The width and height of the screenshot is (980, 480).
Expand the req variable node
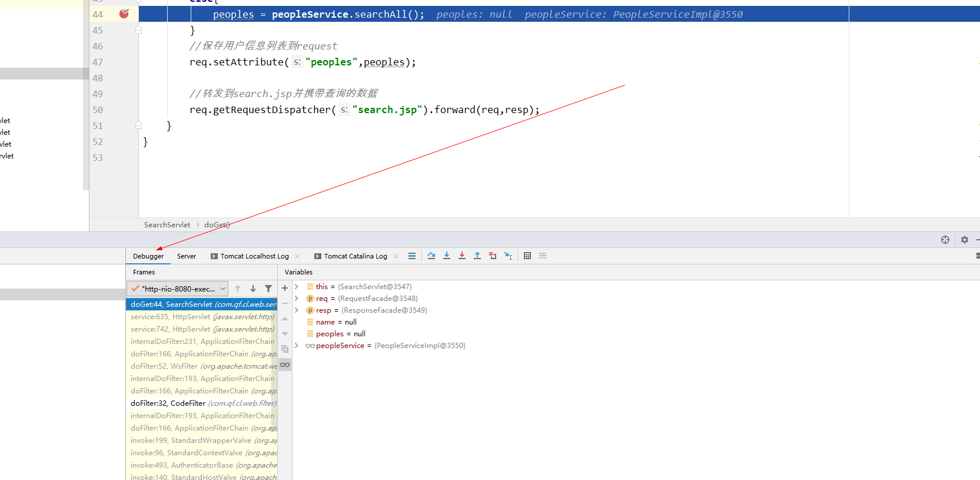pyautogui.click(x=297, y=299)
